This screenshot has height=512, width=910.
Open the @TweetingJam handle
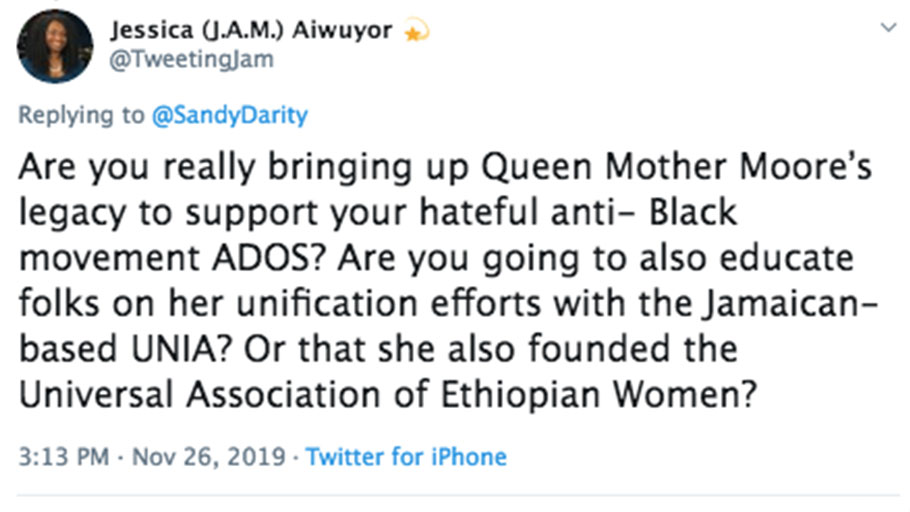(191, 60)
